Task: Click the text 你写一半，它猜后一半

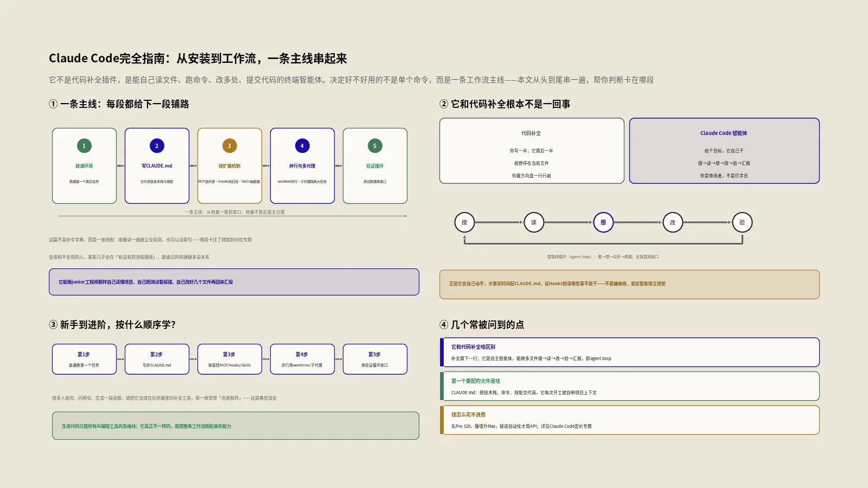Action: [532, 151]
